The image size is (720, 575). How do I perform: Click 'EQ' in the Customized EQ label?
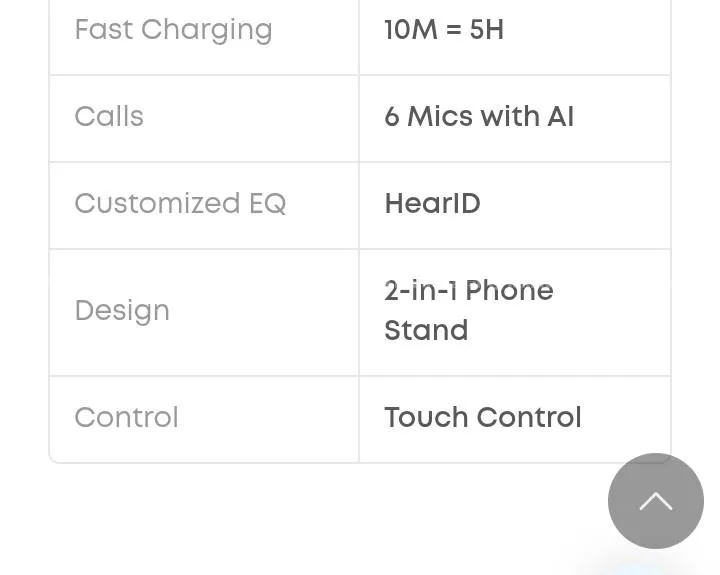267,204
